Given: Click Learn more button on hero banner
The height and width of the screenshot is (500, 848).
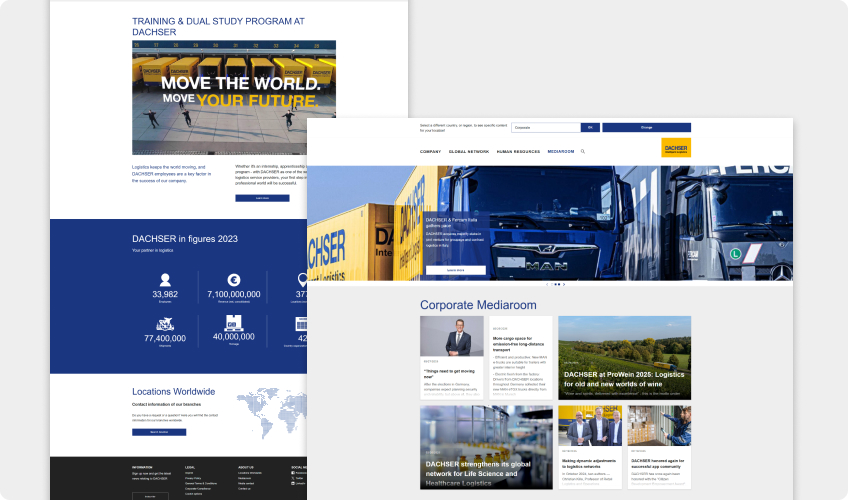Looking at the screenshot, I should coord(455,270).
